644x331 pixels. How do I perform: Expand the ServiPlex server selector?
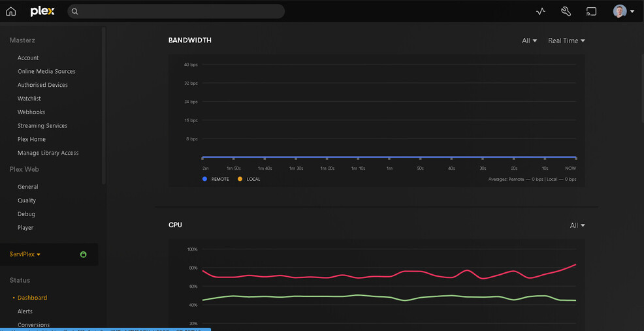(x=25, y=255)
